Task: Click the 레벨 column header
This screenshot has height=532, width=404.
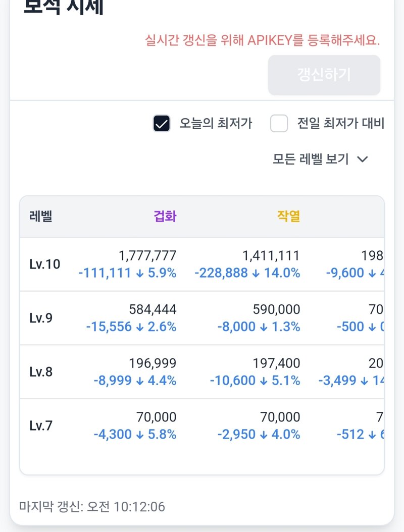Action: tap(41, 216)
